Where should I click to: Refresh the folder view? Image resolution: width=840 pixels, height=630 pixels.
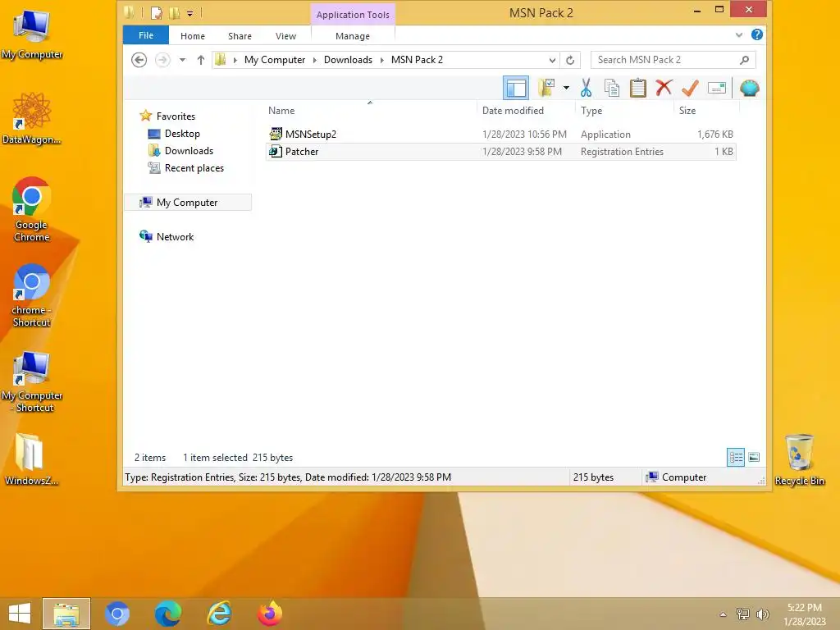click(x=570, y=60)
